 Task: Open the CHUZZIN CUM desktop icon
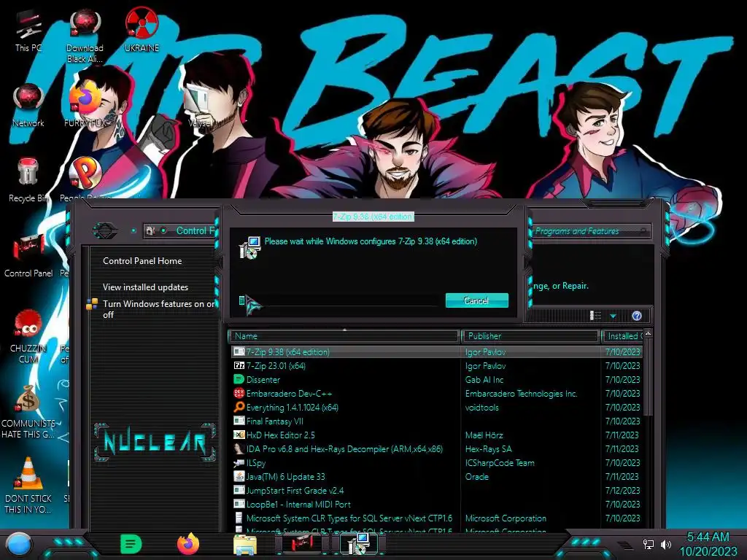tap(28, 337)
